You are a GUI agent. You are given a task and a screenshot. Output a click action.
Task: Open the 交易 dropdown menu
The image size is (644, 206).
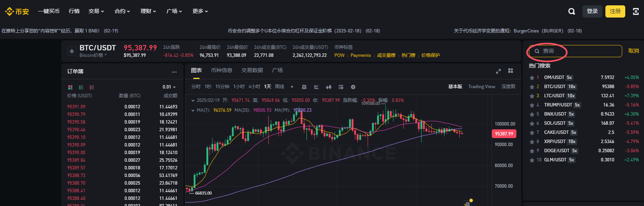tap(96, 11)
